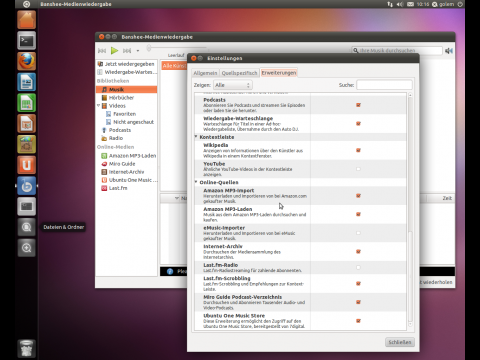Open Firefox from the launcher
This screenshot has width=480, height=360.
27,61
